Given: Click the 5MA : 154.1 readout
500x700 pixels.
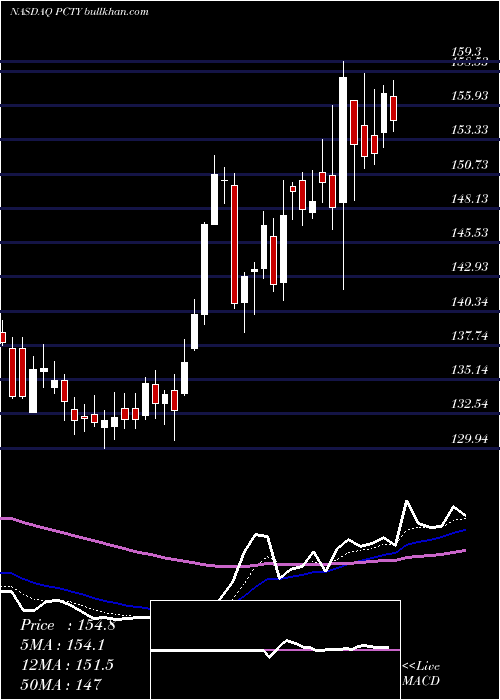Looking at the screenshot, I should (x=63, y=645).
